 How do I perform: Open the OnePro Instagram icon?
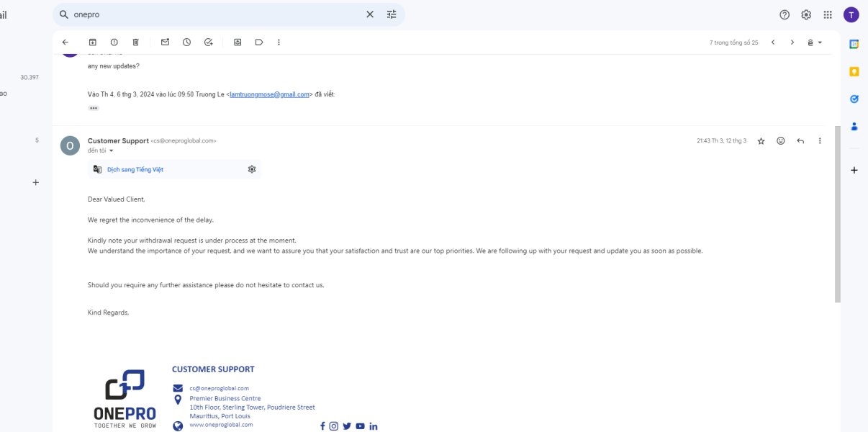click(334, 426)
